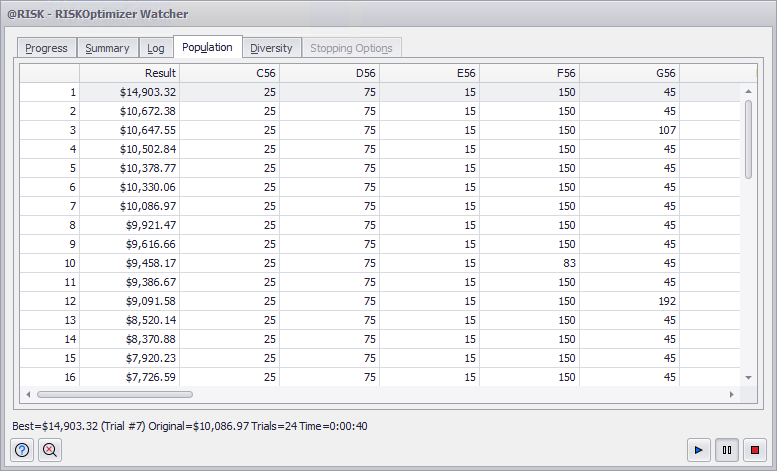Screen dimensions: 777x471
Task: Stop the optimization with the red square
Action: click(x=754, y=450)
